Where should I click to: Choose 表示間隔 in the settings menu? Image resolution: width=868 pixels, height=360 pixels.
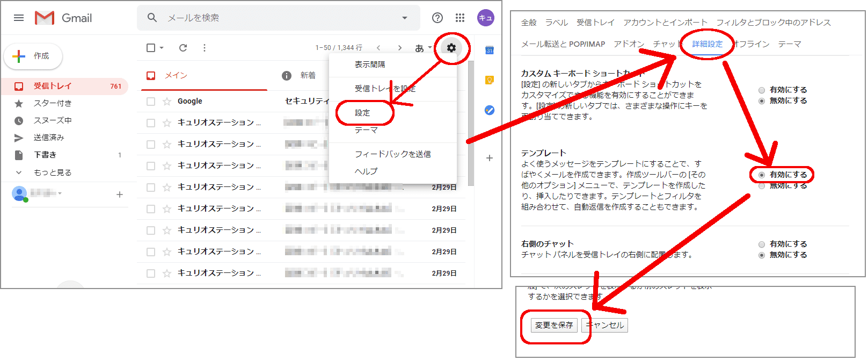tap(370, 64)
